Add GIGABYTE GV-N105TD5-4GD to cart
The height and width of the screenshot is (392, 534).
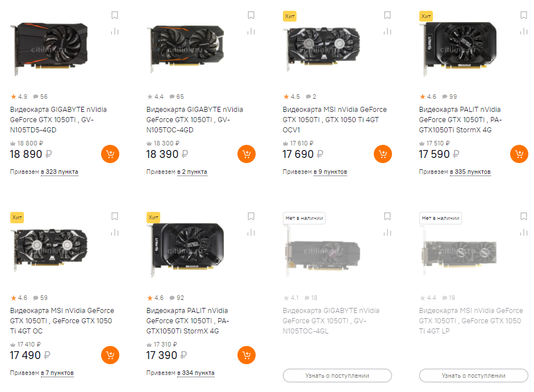click(x=110, y=154)
